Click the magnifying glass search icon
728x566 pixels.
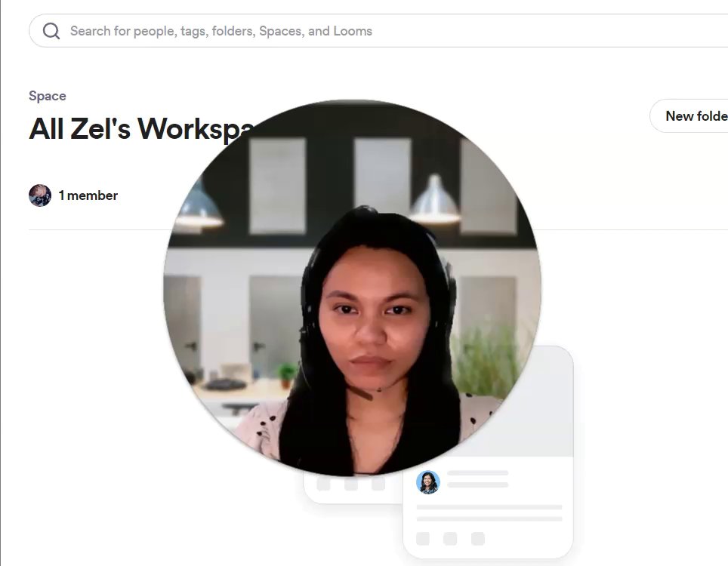point(51,31)
